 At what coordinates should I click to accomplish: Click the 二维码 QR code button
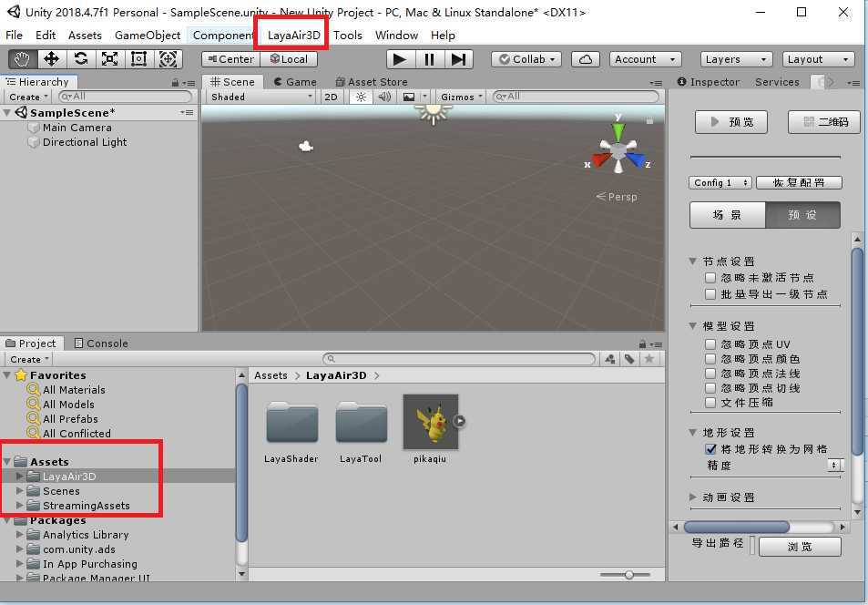[824, 122]
